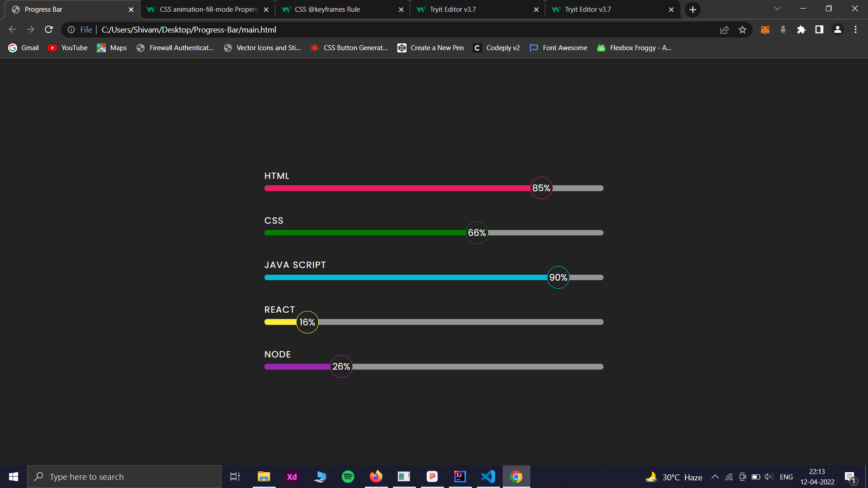868x488 pixels.
Task: Launch Spotify from the taskbar
Action: [x=348, y=476]
